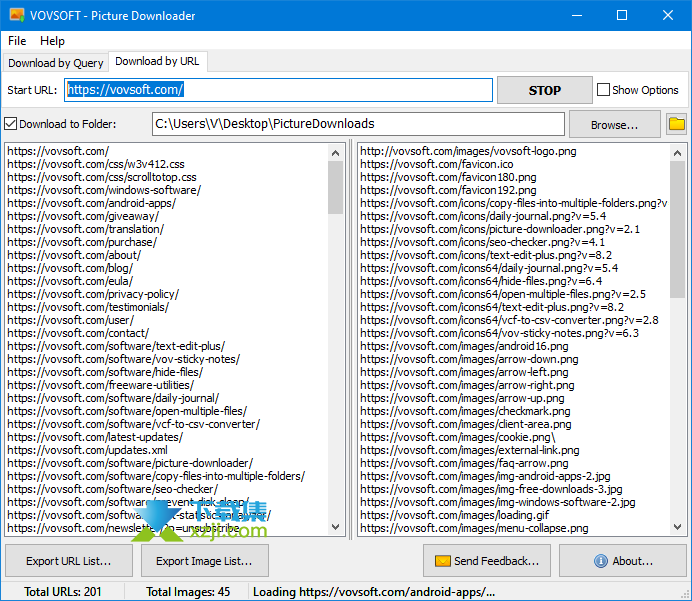Click Total Images: 45 status entry
692x601 pixels.
coord(188,592)
